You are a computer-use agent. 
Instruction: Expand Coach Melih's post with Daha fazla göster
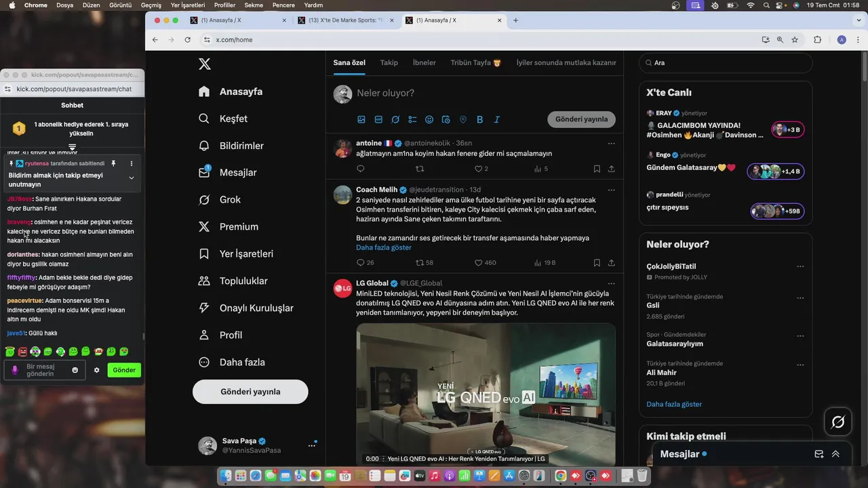384,247
